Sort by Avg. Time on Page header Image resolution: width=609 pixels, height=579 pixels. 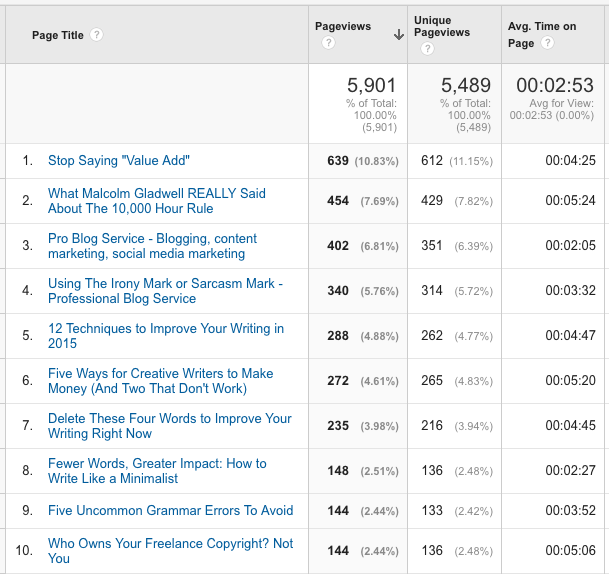click(542, 34)
